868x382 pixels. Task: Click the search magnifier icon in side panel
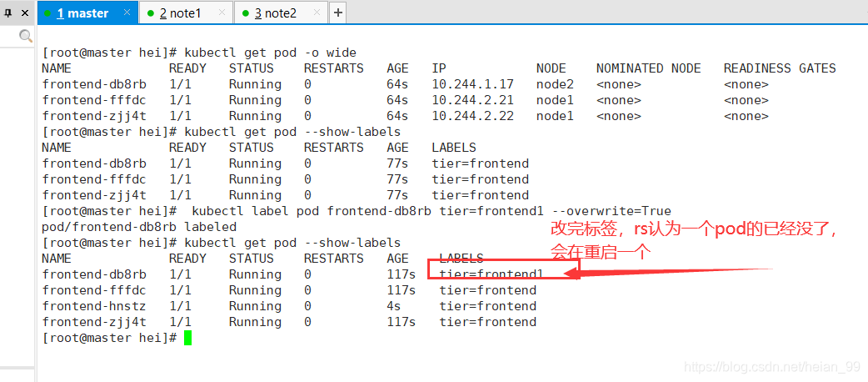[x=26, y=37]
